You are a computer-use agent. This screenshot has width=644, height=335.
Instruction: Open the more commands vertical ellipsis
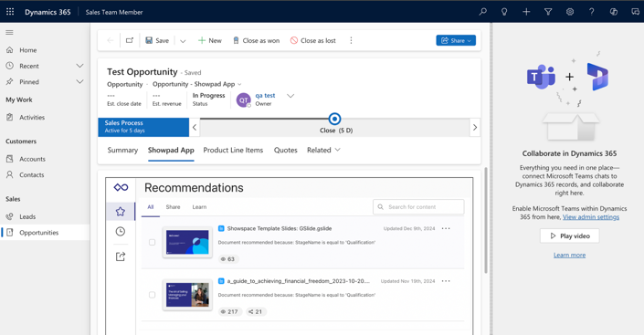coord(351,40)
